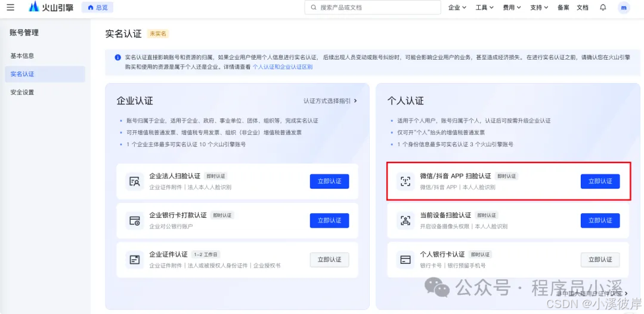Start 企业证件认证 with 立即认证
This screenshot has width=644, height=314.
point(329,260)
